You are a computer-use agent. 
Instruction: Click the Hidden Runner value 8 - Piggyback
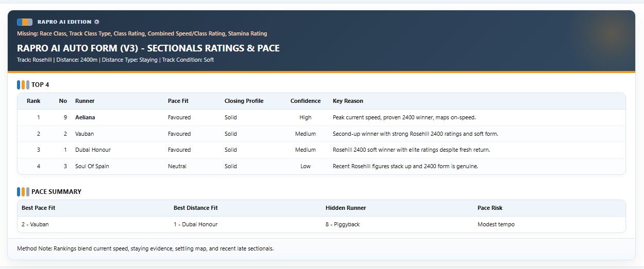pos(344,224)
